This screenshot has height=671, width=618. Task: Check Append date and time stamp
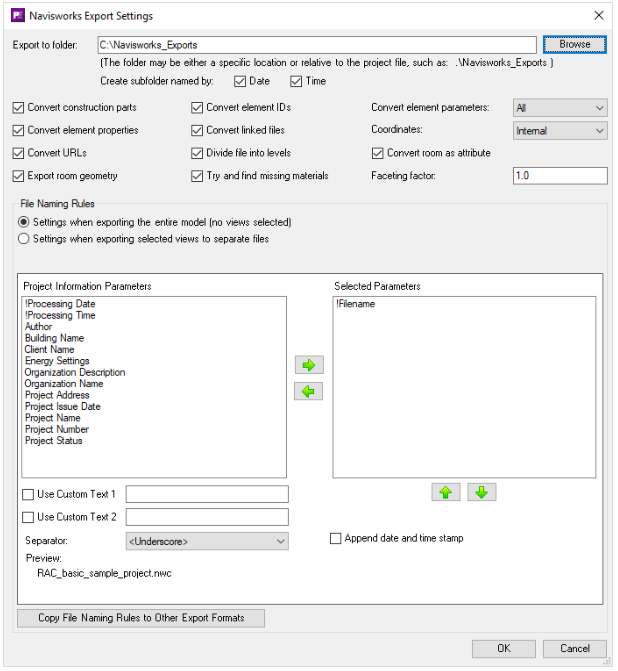point(336,538)
